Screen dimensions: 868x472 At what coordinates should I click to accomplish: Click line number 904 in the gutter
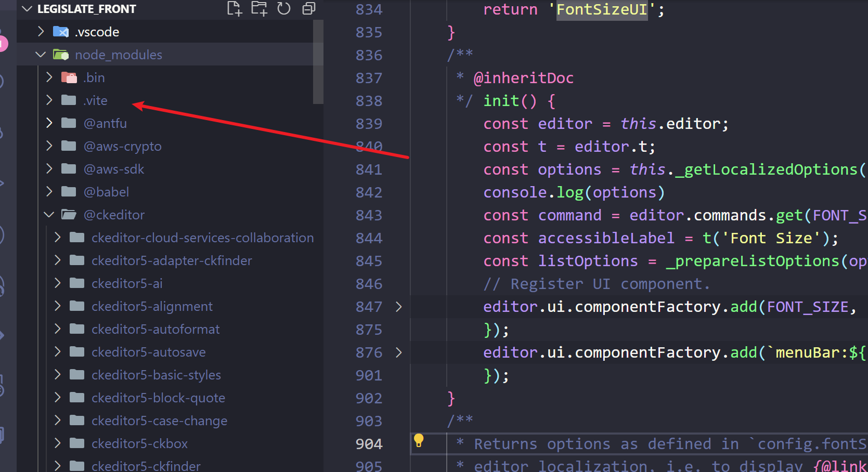coord(369,444)
